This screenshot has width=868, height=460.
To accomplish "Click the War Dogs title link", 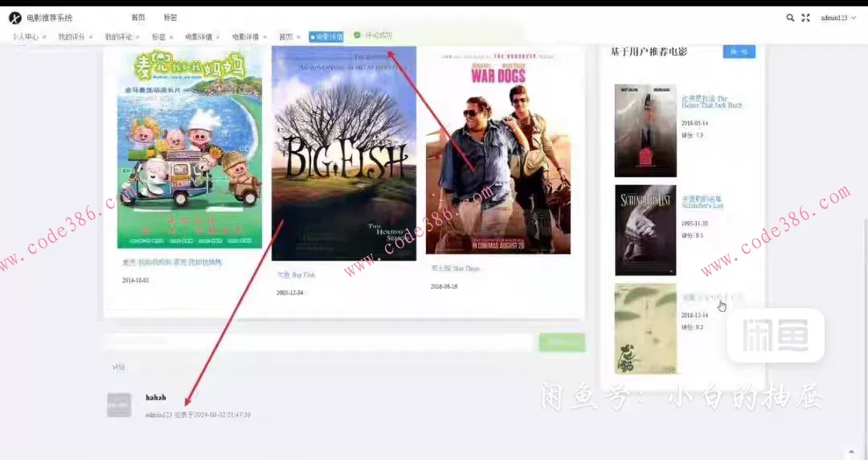I will (x=455, y=269).
